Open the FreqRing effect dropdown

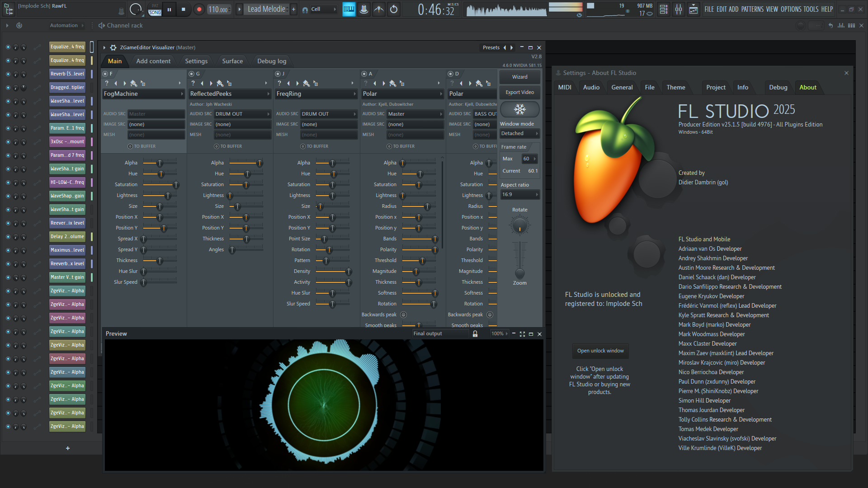(316, 94)
